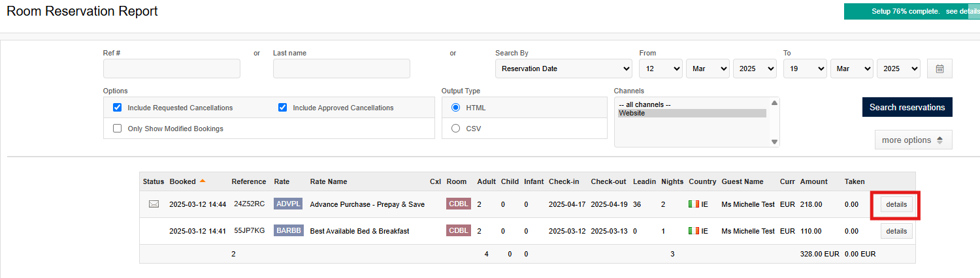Open details for reservation 24Z52RC
The width and height of the screenshot is (980, 278).
896,204
